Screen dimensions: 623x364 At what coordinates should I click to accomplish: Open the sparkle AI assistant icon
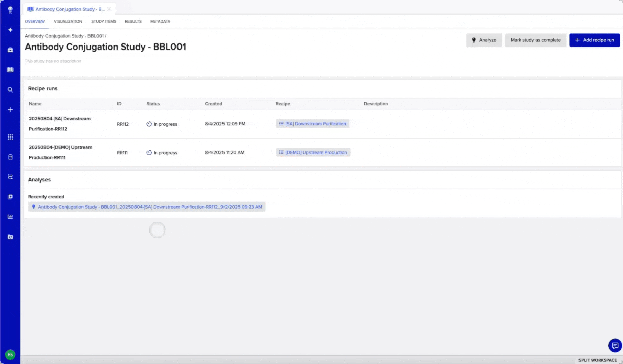click(10, 30)
